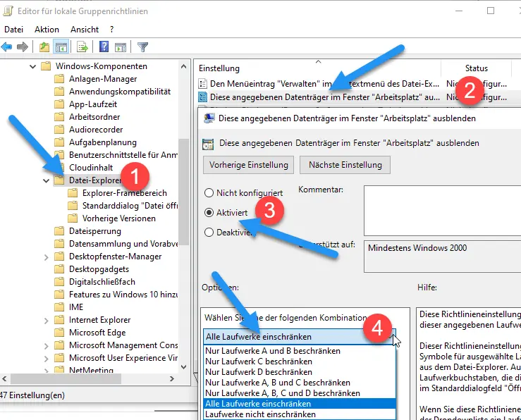Select the 'Aktiviert' radio button
521x420 pixels.
pyautogui.click(x=209, y=212)
